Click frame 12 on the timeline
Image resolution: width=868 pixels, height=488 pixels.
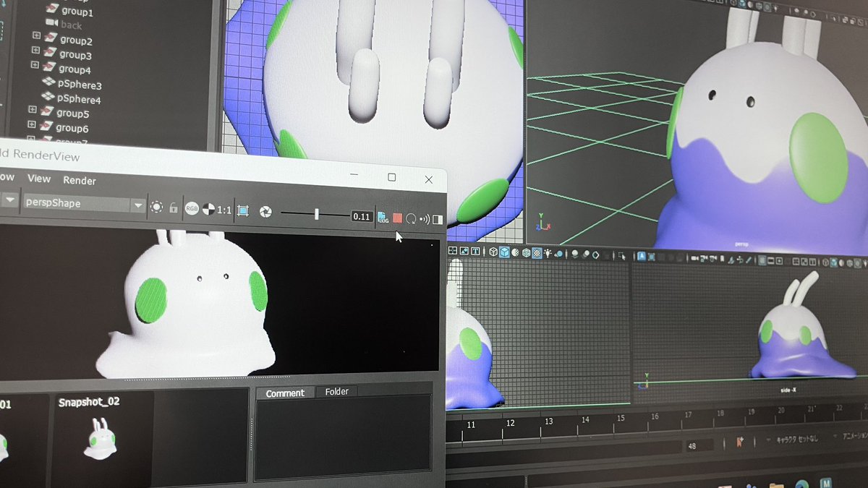[510, 424]
